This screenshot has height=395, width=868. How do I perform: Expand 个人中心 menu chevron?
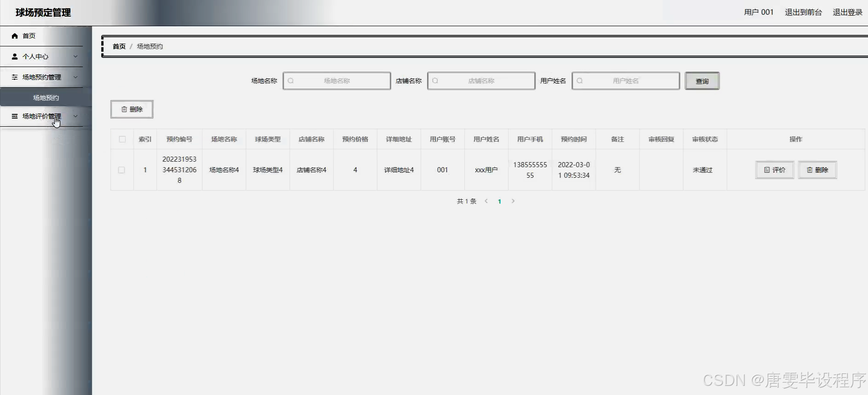pyautogui.click(x=75, y=56)
